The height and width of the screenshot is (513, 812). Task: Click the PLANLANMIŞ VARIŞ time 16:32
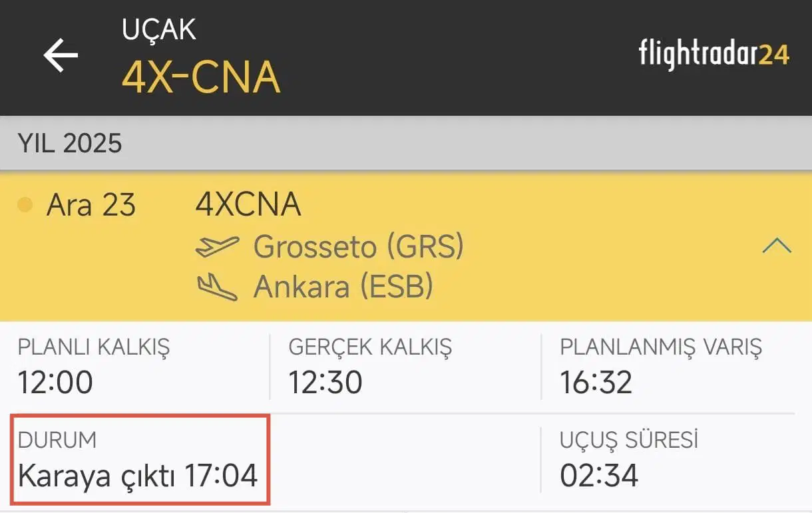click(x=596, y=383)
